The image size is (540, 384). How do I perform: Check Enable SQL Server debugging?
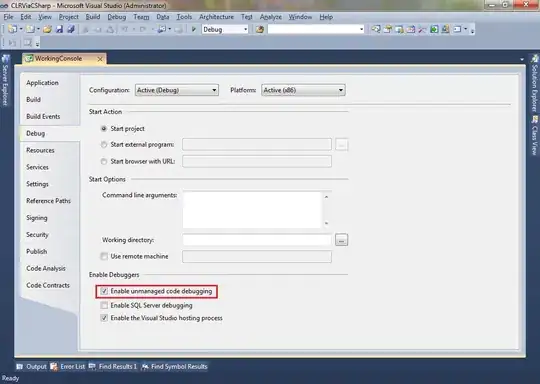[x=104, y=305]
